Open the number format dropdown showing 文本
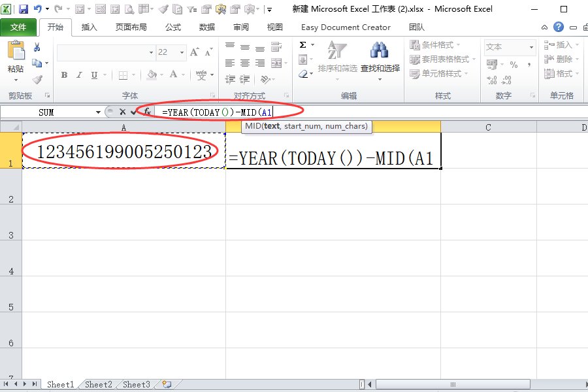The image size is (588, 392). click(530, 47)
